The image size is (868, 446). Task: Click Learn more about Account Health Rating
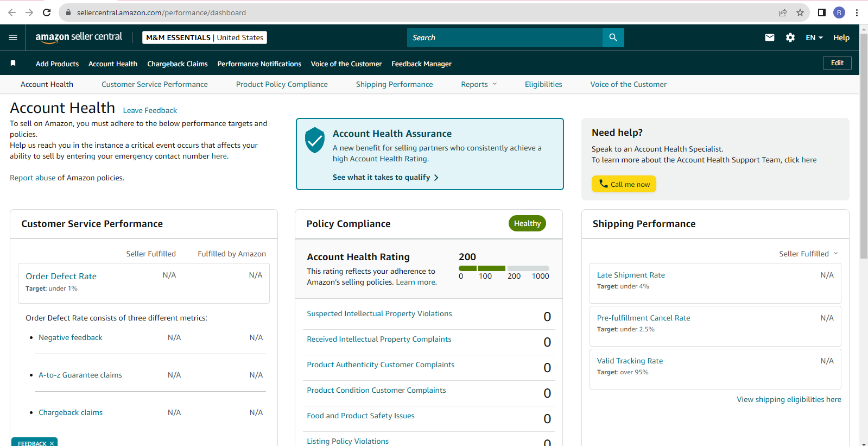[415, 282]
